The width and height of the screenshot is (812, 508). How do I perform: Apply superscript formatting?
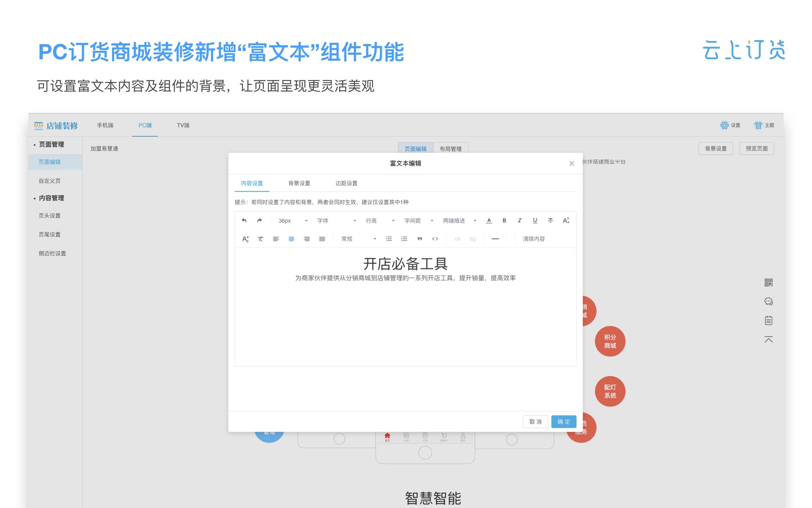point(566,221)
